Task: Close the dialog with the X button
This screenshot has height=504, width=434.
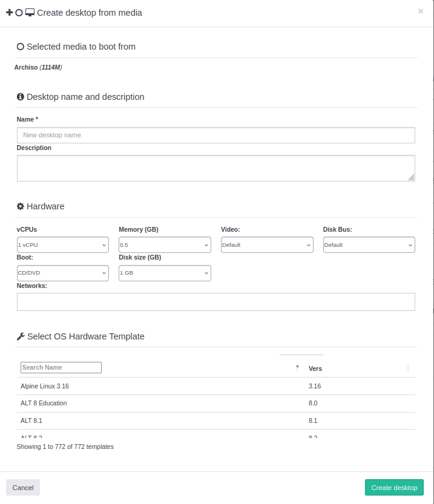Action: click(x=421, y=11)
